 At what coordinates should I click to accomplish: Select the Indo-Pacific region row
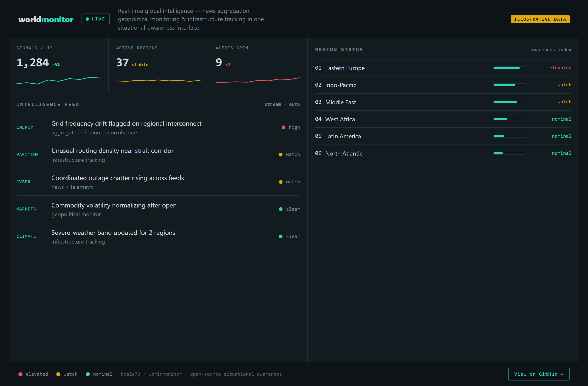click(443, 85)
